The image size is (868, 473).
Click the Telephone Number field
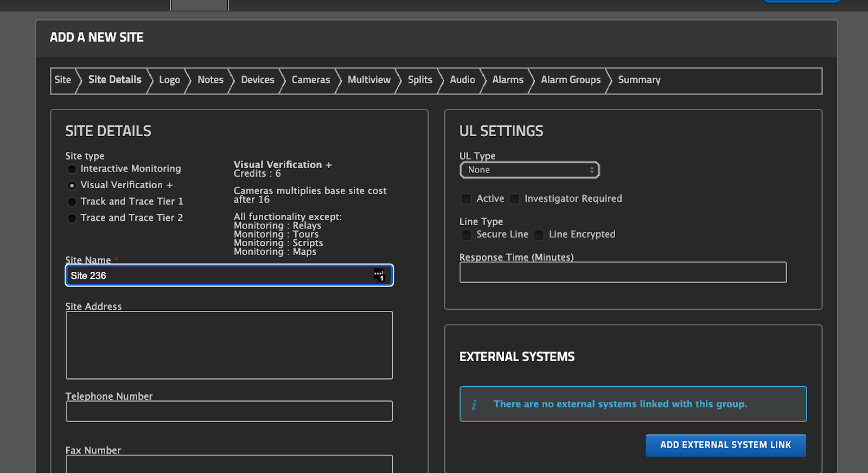coord(229,411)
